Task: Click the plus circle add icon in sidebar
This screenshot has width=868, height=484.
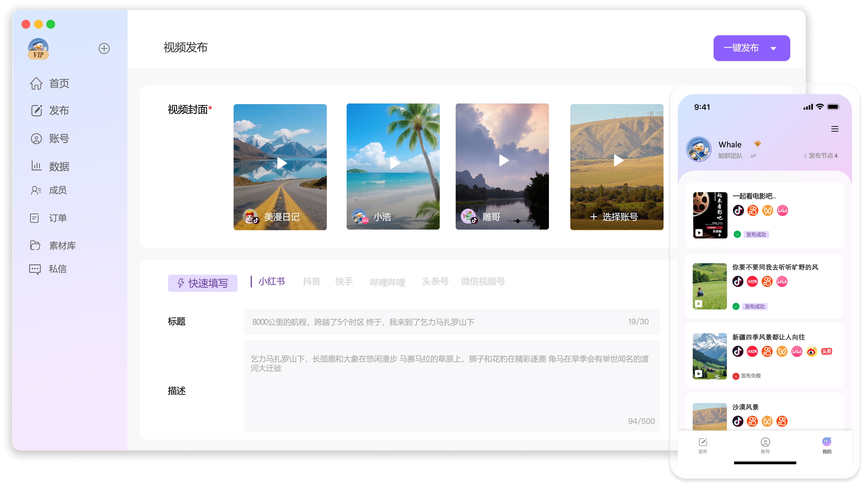Action: pos(104,48)
